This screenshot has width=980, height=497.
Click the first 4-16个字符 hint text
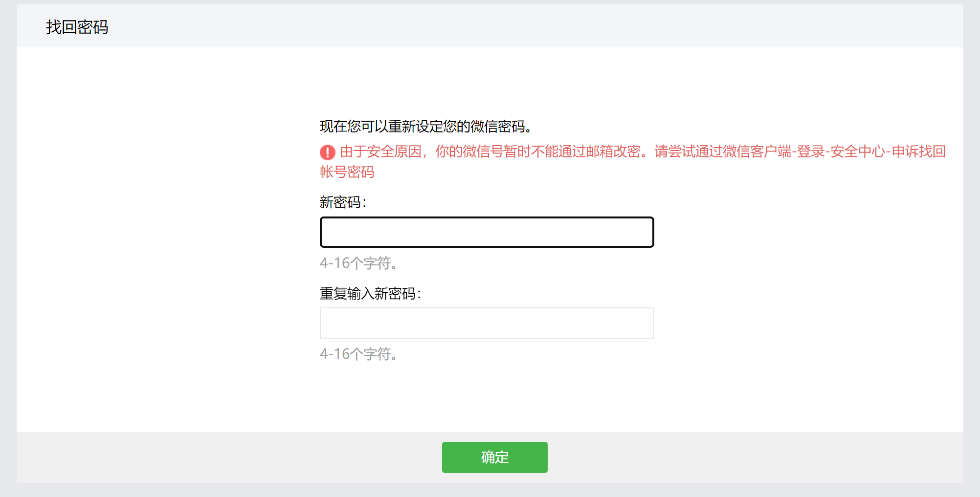[357, 263]
